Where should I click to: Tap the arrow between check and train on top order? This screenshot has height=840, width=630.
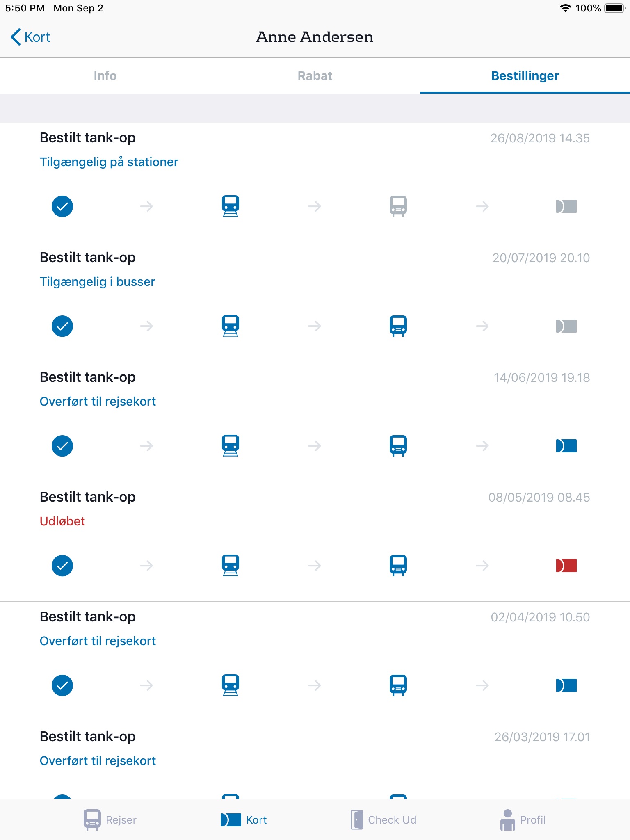click(146, 206)
